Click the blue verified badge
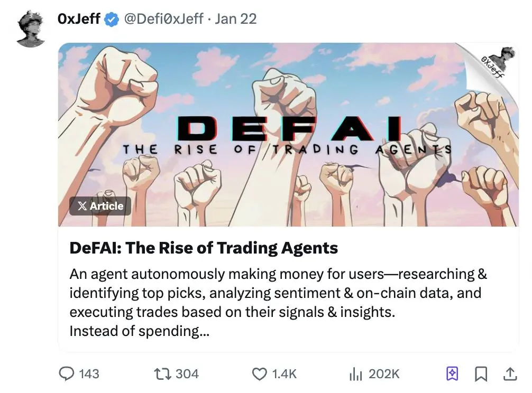Screen dimensions: 532x393 (111, 20)
